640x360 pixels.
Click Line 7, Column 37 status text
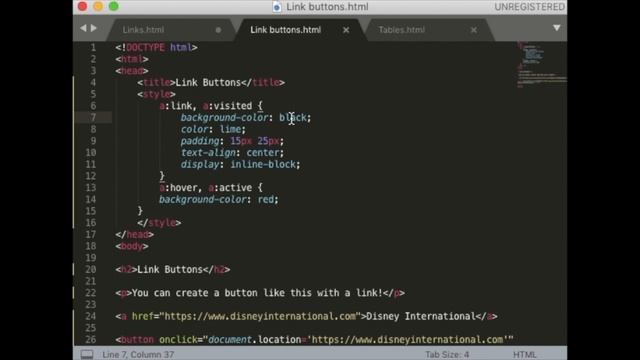pos(138,354)
